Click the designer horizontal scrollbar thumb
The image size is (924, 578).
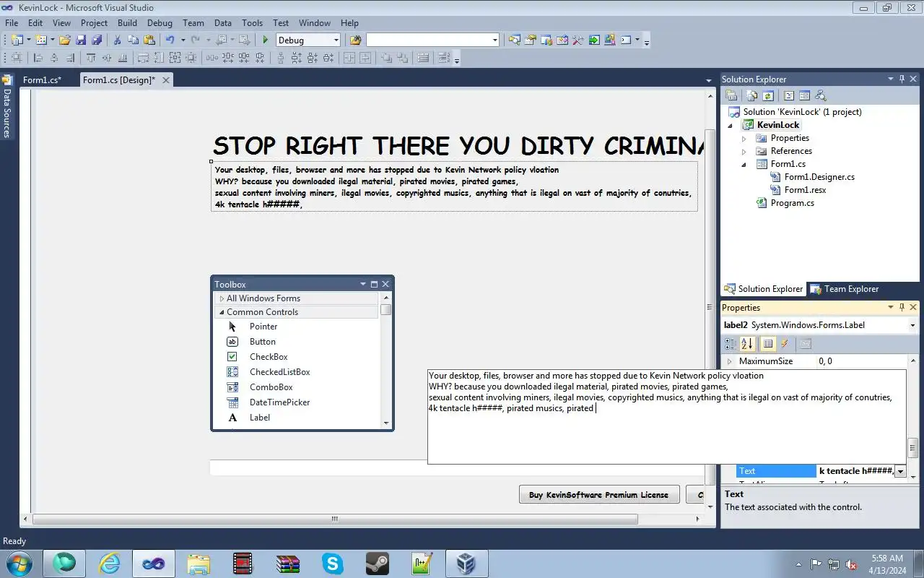(335, 519)
